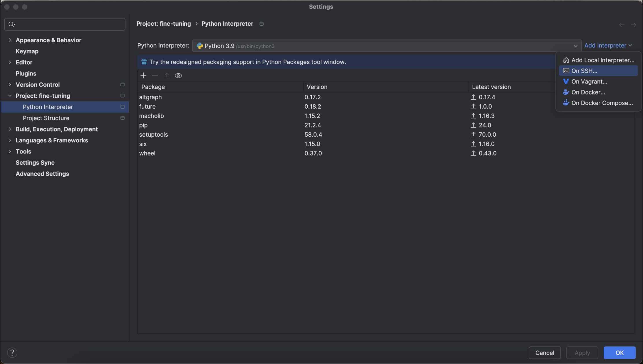
Task: Open Project Structure settings page
Action: [46, 118]
